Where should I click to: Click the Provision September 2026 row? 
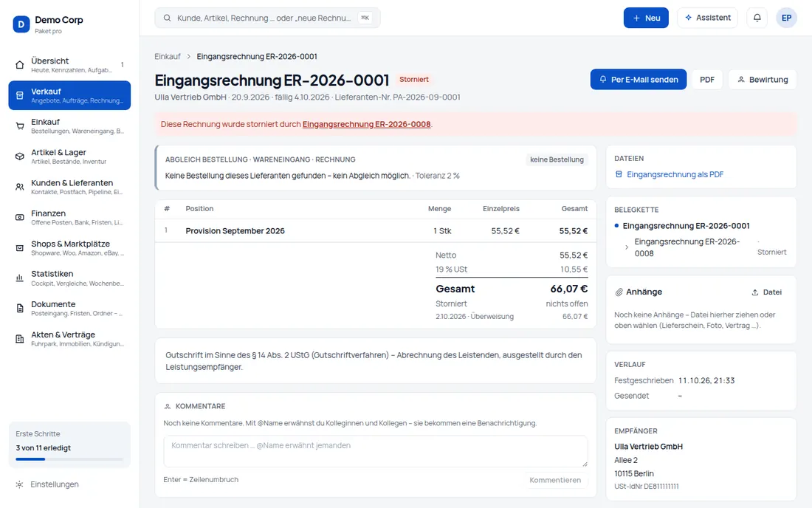tap(376, 231)
